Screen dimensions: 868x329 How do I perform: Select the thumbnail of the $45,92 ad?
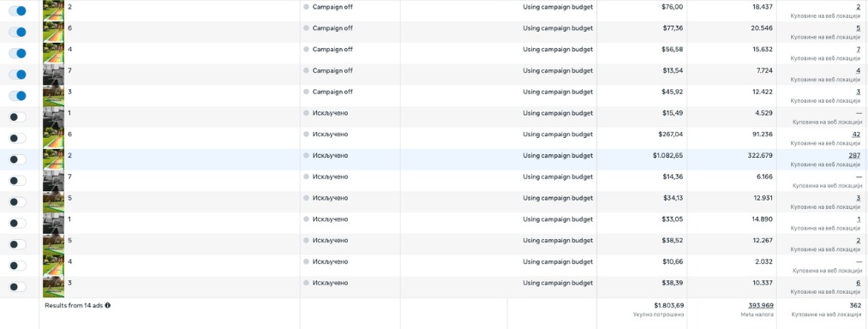54,96
